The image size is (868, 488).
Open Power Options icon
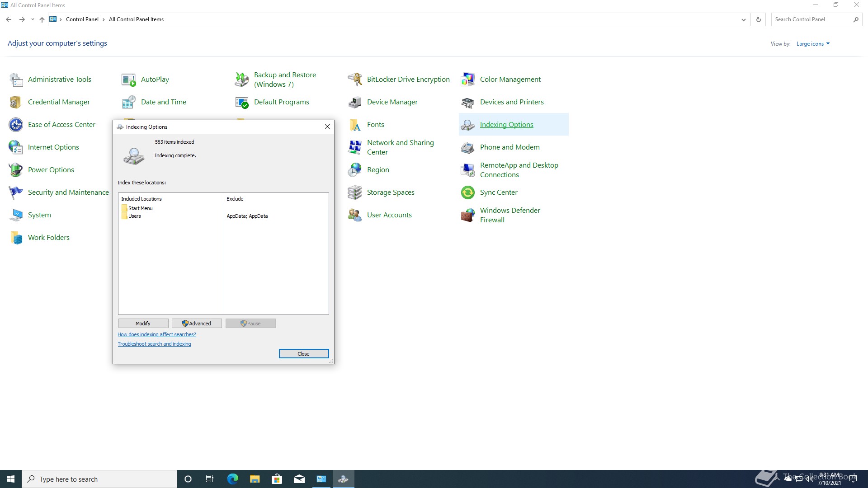pyautogui.click(x=16, y=170)
